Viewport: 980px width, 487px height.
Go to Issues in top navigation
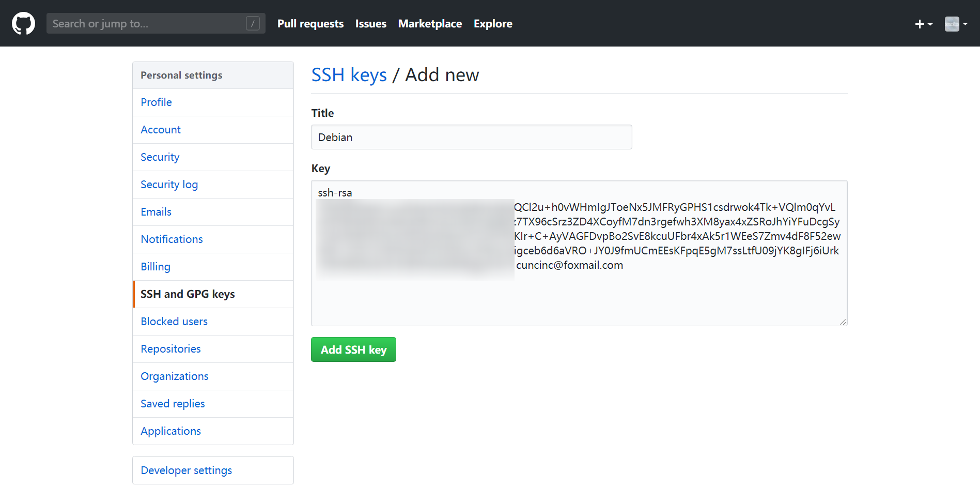click(370, 24)
